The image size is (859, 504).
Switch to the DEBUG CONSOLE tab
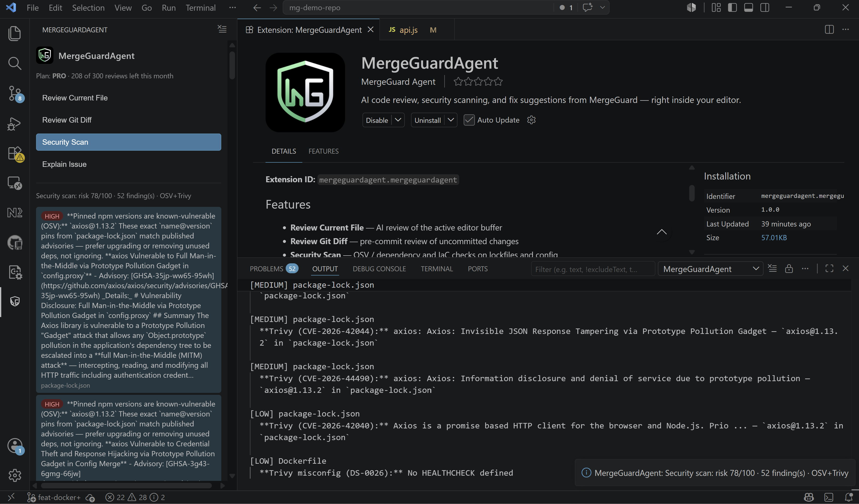pos(379,269)
